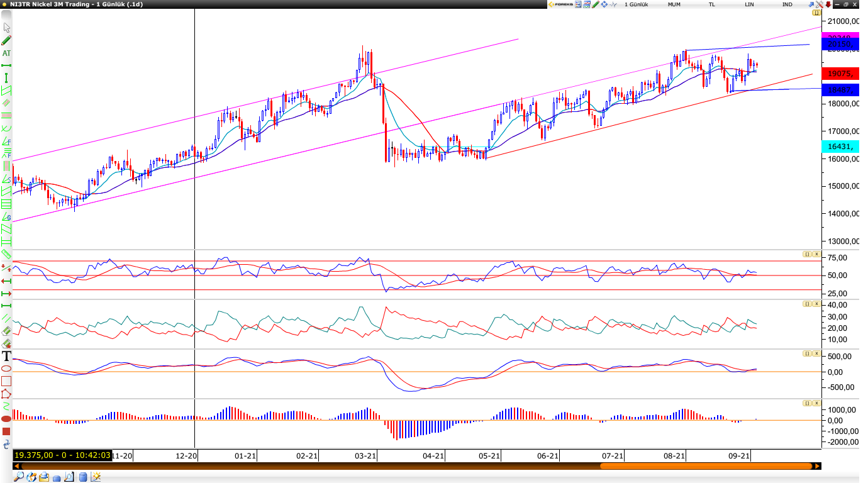868x483 pixels.
Task: Select the left-pointing red arrow line tool
Action: point(7,281)
